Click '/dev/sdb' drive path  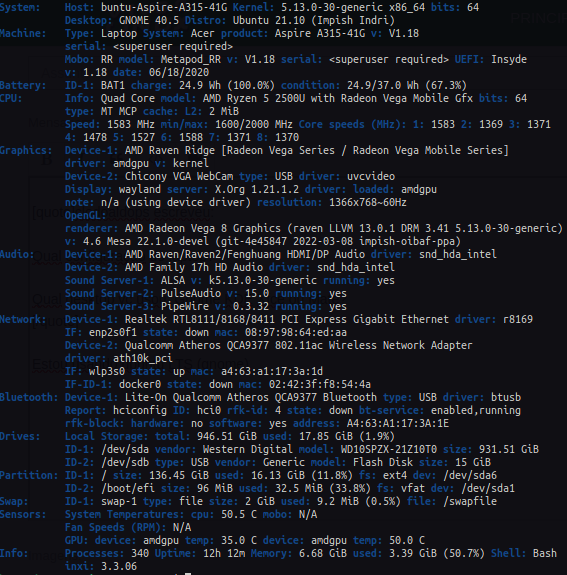click(125, 463)
